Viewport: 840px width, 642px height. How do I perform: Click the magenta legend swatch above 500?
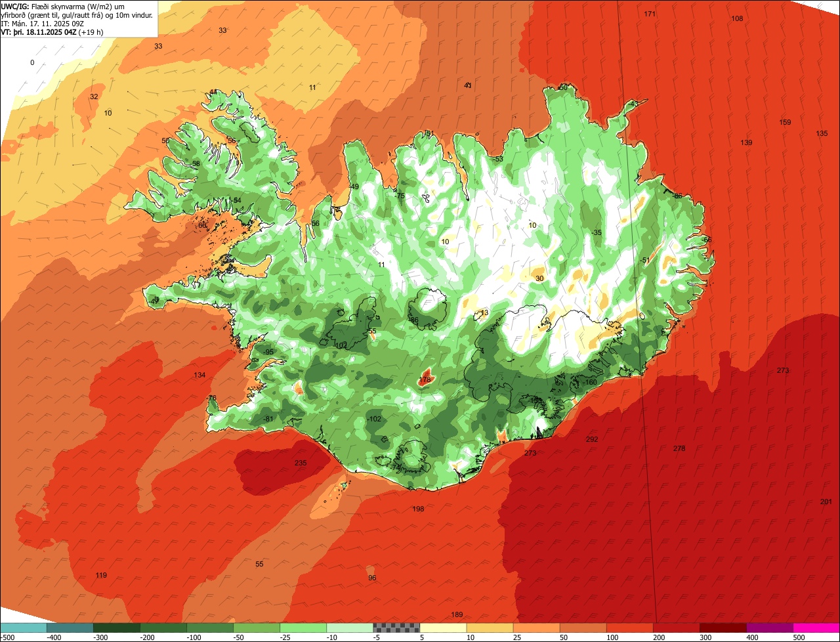(x=816, y=628)
